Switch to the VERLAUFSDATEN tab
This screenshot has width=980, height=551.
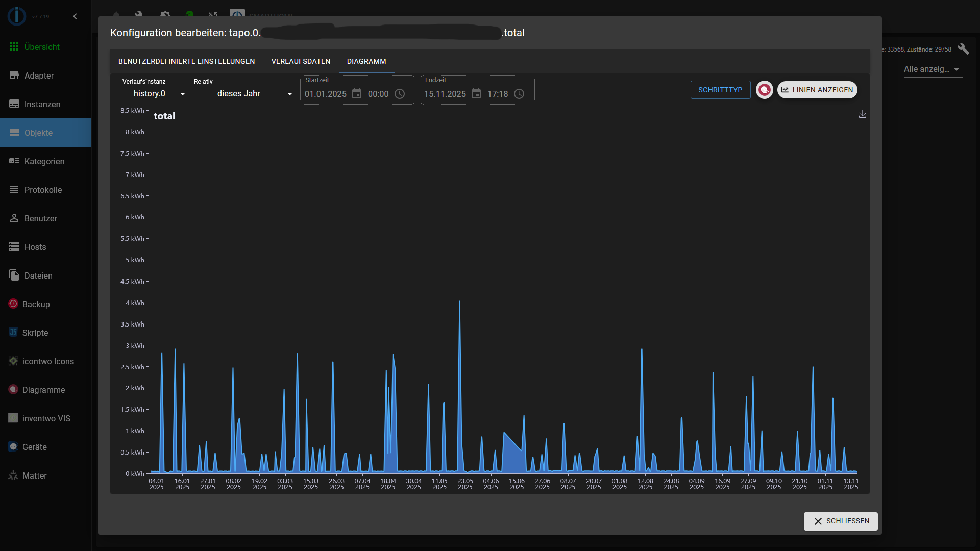[x=301, y=61]
